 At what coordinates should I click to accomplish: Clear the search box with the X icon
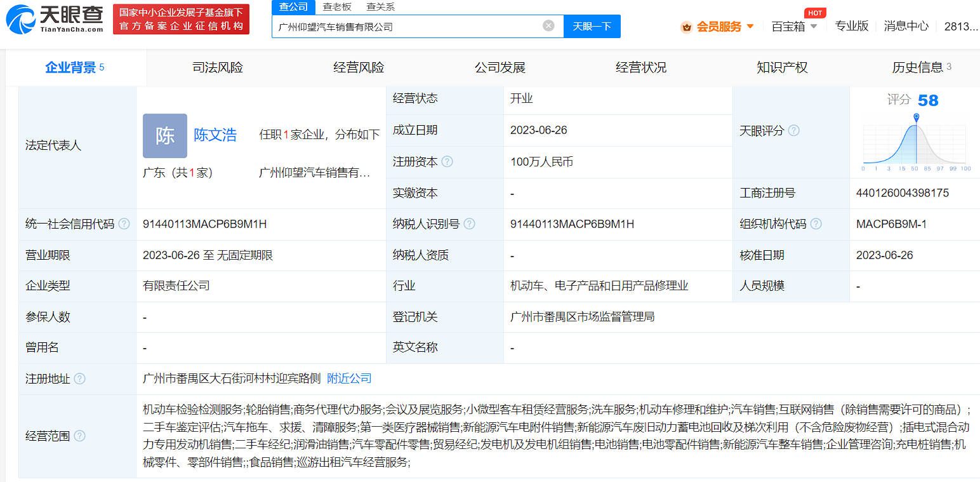coord(548,26)
